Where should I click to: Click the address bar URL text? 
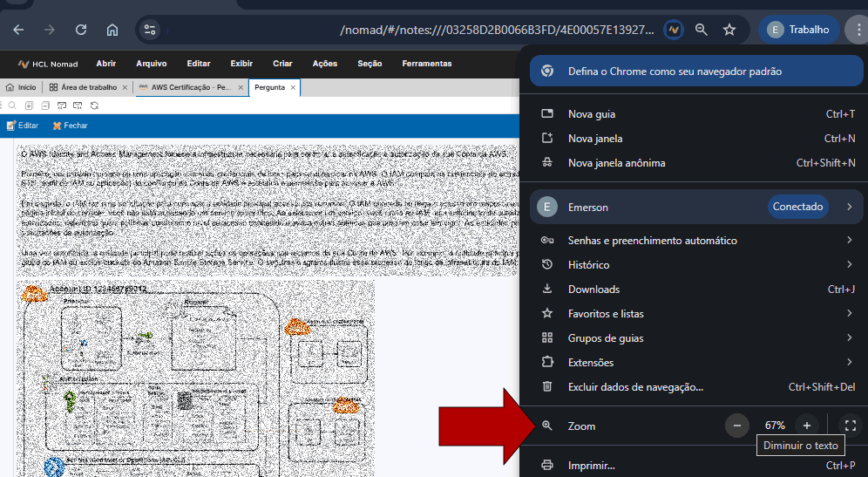[x=497, y=30]
